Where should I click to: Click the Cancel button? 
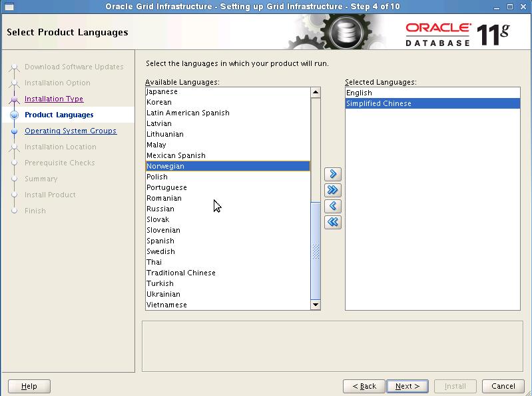tap(503, 386)
